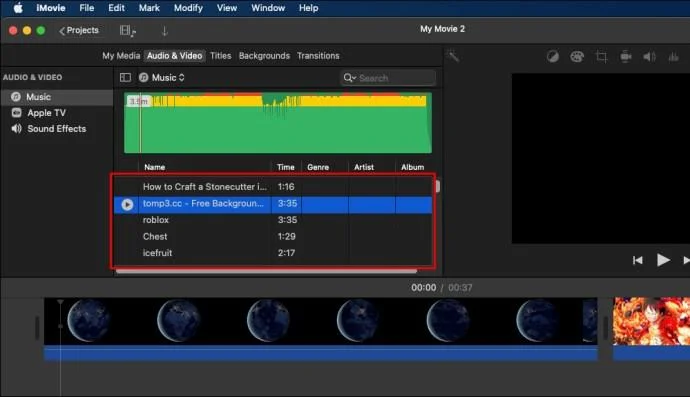Screen dimensions: 690x397
Task: Select the 'tomp3.cc - Free Backgroun...' track
Action: point(273,204)
